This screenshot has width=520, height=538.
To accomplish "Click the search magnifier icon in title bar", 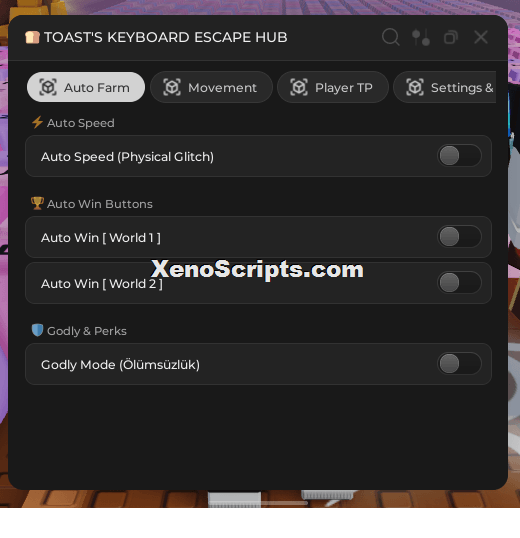I will tap(391, 37).
